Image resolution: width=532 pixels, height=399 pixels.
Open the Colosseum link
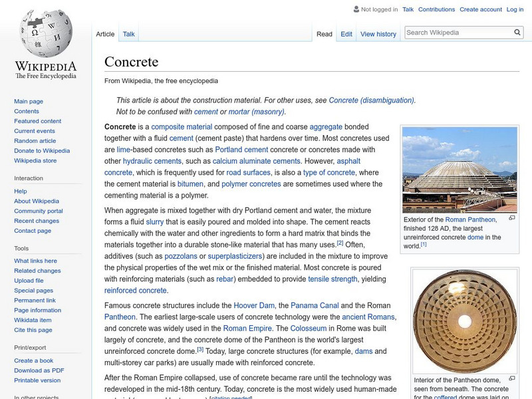(x=309, y=329)
